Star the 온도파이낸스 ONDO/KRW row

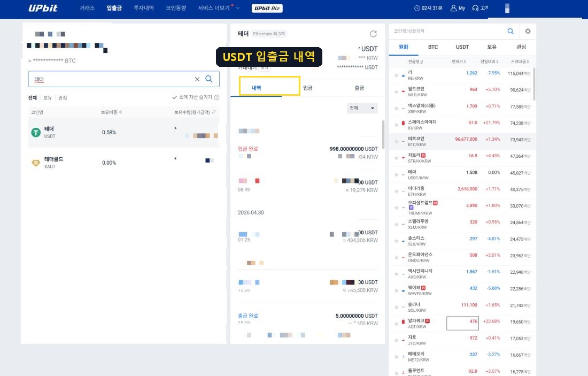coord(396,257)
